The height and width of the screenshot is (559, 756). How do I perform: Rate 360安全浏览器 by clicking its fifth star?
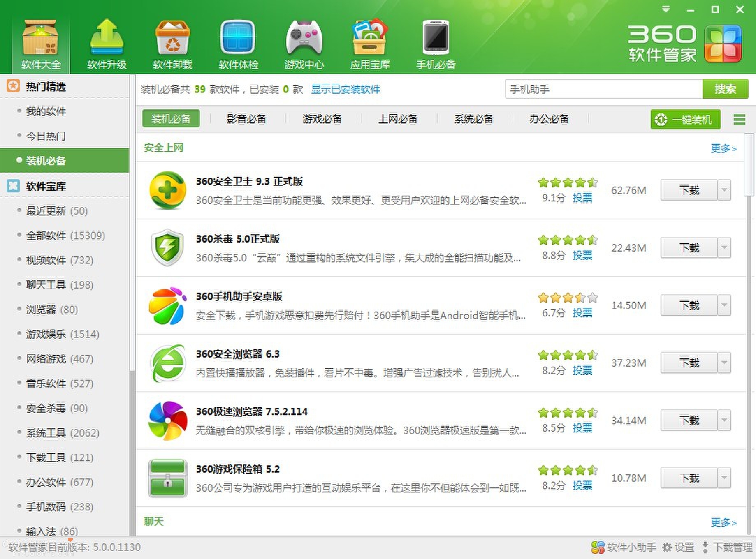592,355
